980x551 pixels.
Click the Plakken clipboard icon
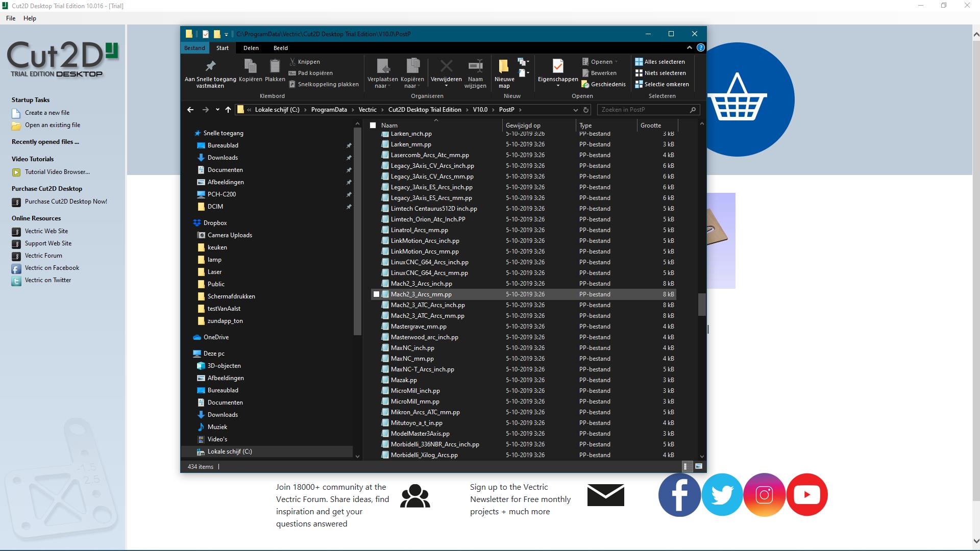pyautogui.click(x=275, y=66)
